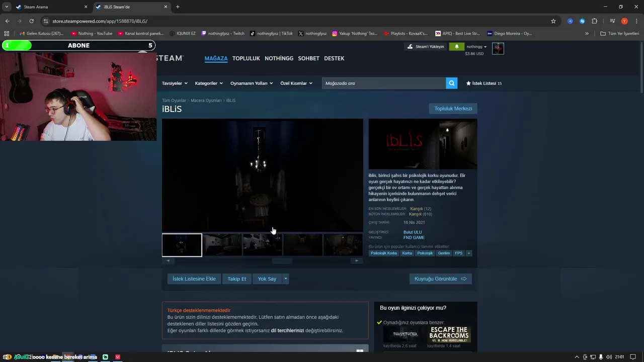Expand Kategoriler dropdown
644x362 pixels.
209,83
